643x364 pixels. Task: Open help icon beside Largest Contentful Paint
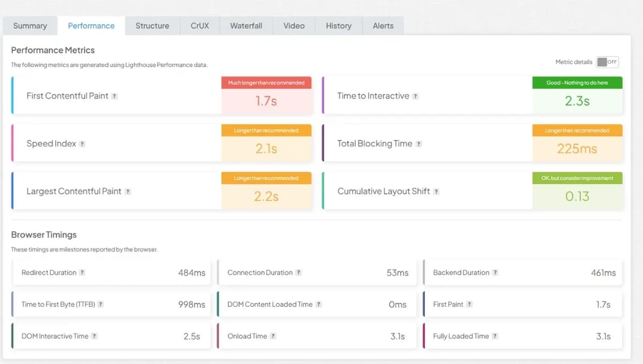[128, 192]
